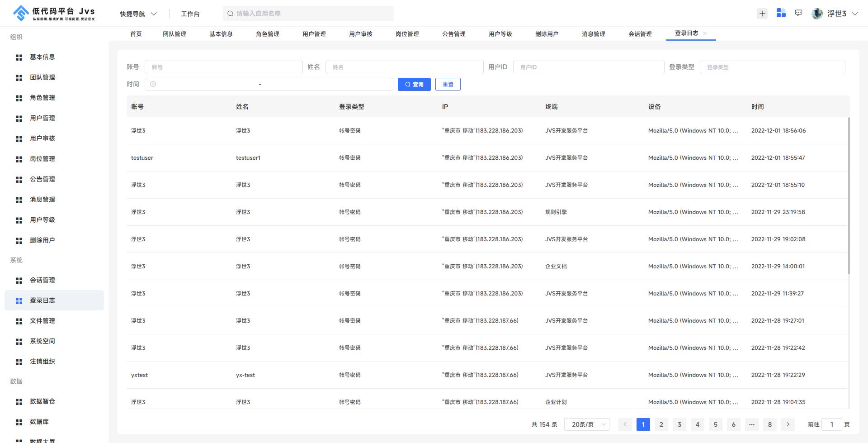Click next page arrow in pagination
The height and width of the screenshot is (443, 868).
pyautogui.click(x=788, y=424)
